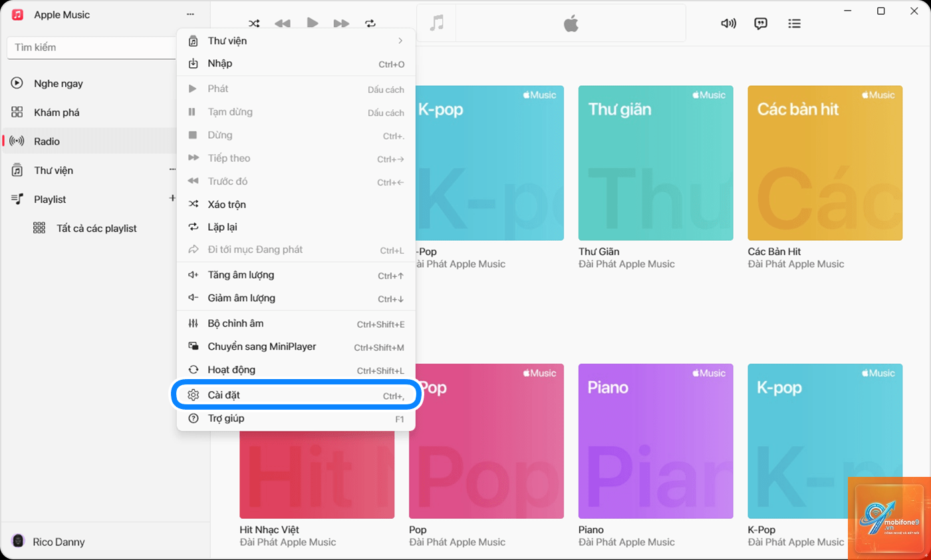
Task: Click the fast-forward next track button
Action: (341, 23)
